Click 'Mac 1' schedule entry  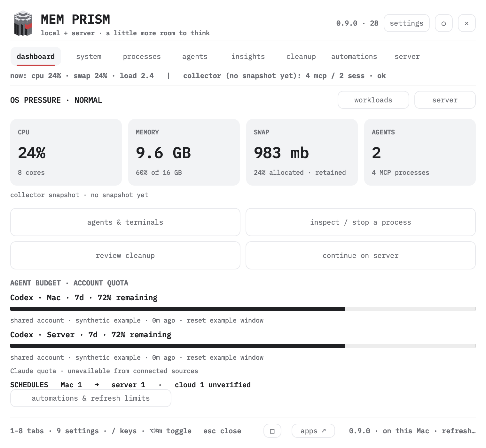(x=71, y=385)
